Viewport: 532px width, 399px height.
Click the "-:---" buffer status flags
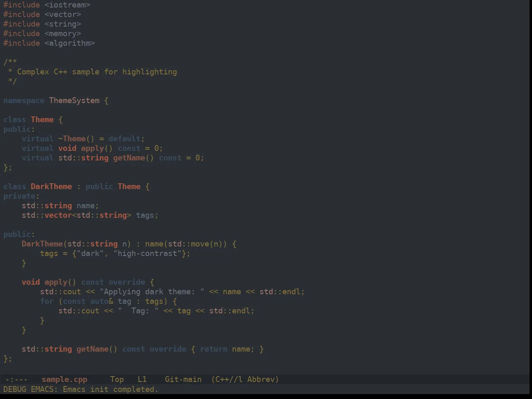coord(16,379)
